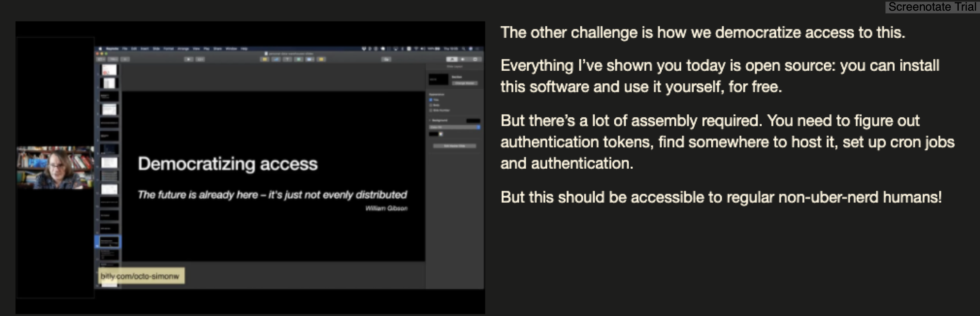980x316 pixels.
Task: Click the Comment icon in toolbar
Action: (321, 59)
